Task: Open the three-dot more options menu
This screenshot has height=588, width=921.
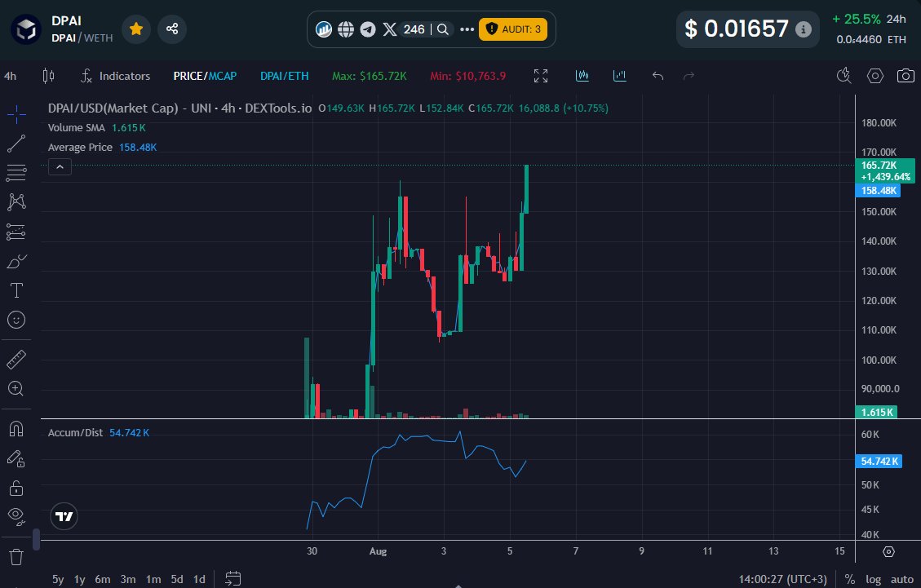Action: [467, 29]
